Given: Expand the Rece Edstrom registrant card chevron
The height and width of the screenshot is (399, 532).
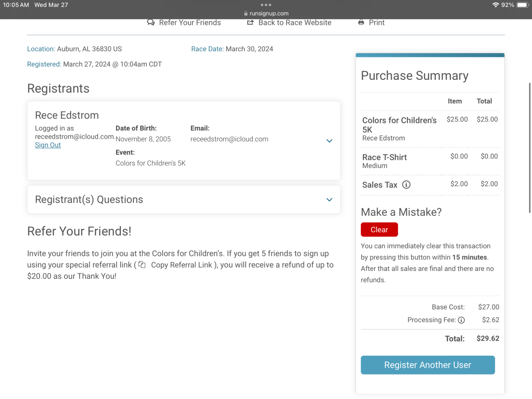Looking at the screenshot, I should (329, 141).
